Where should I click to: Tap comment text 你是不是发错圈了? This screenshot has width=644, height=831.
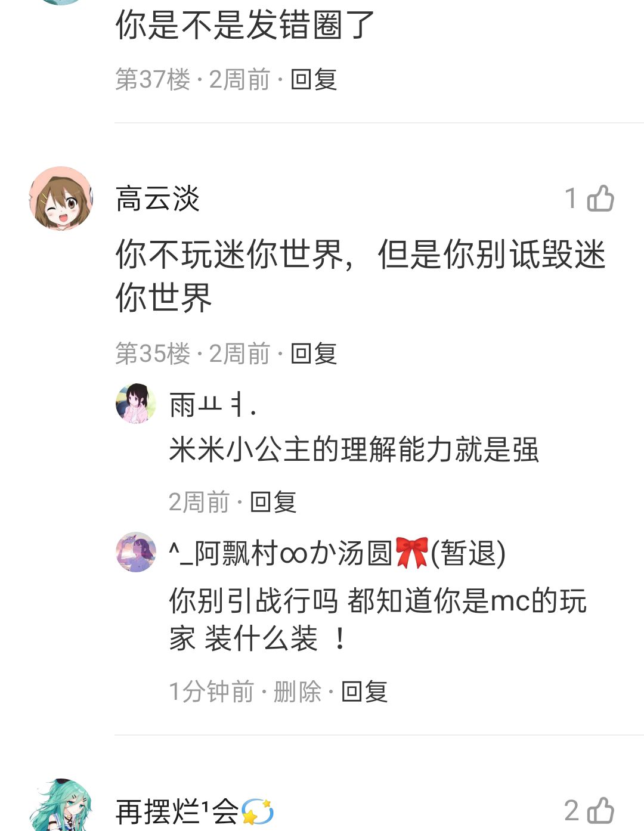coord(245,25)
